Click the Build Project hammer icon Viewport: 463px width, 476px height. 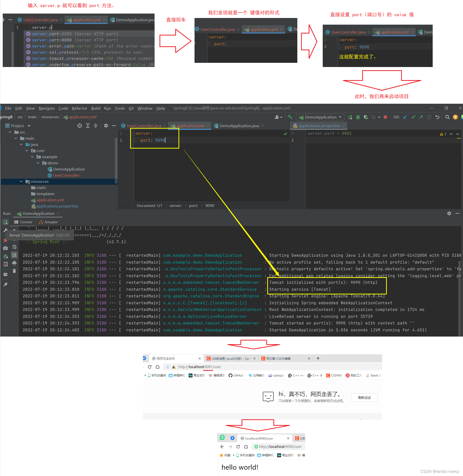click(x=290, y=117)
